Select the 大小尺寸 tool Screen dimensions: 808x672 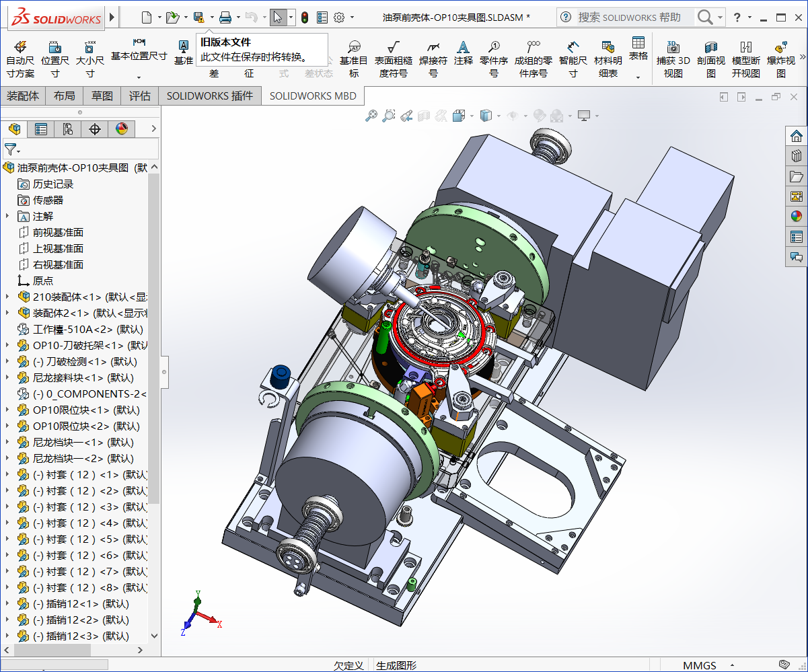click(89, 59)
